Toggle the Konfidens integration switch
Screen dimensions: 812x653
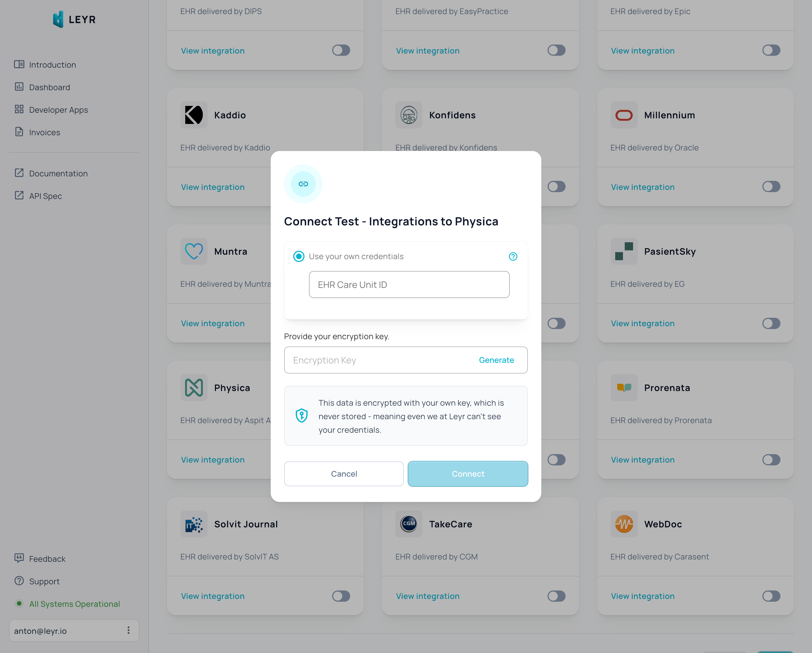[556, 186]
